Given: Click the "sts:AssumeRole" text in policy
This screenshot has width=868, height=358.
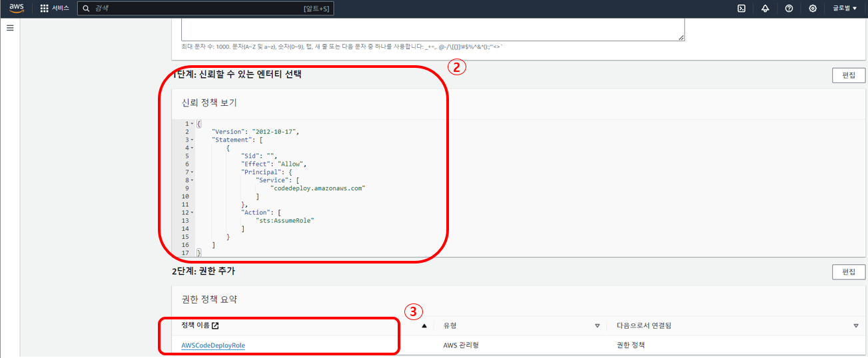Looking at the screenshot, I should click(x=285, y=220).
